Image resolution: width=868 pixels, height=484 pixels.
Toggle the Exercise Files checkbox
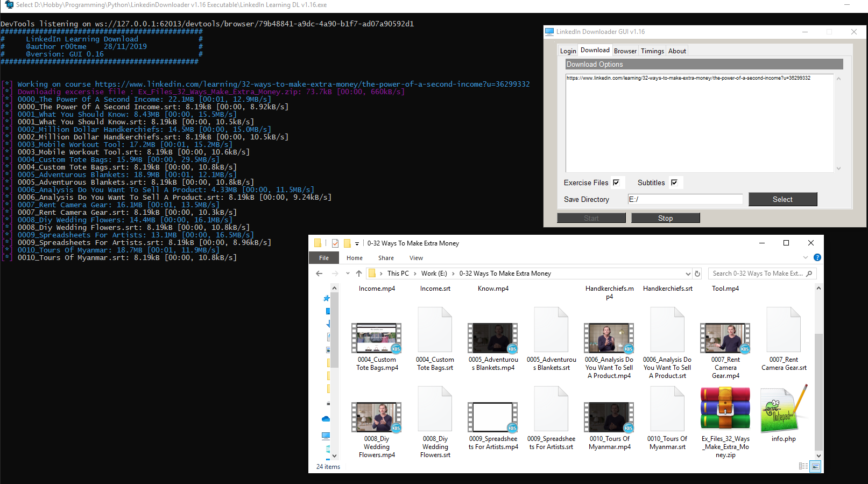[616, 183]
